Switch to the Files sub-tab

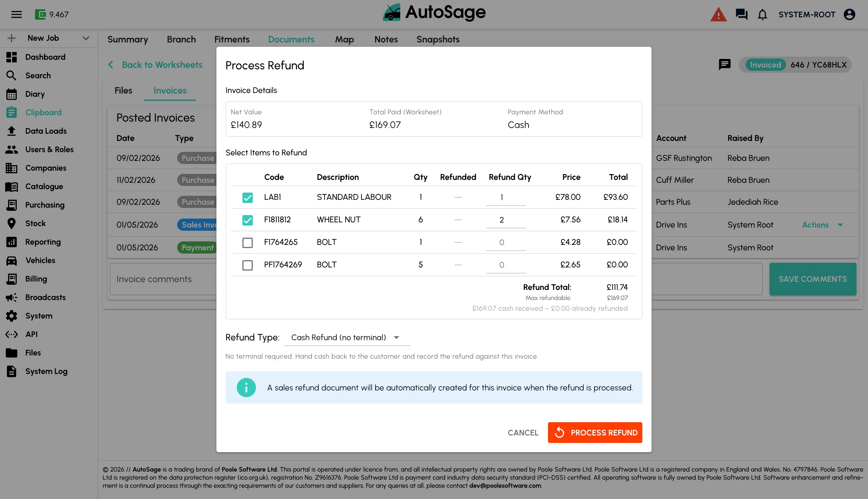pyautogui.click(x=123, y=90)
